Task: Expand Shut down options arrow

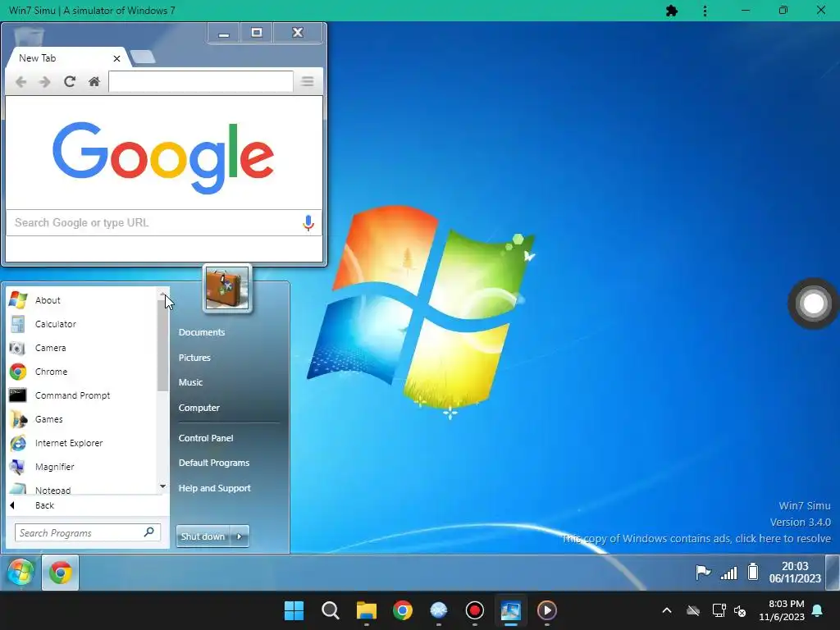Action: coord(240,536)
